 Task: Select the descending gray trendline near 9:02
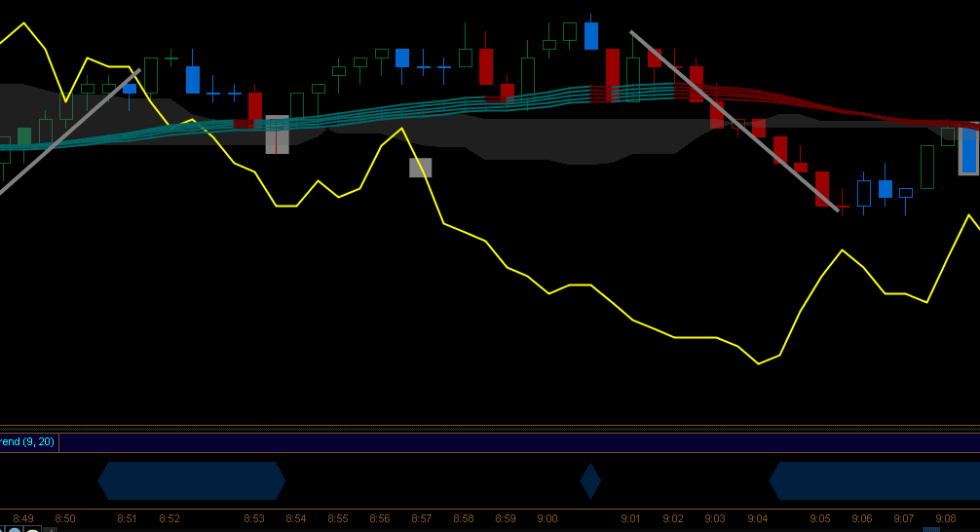[x=735, y=121]
